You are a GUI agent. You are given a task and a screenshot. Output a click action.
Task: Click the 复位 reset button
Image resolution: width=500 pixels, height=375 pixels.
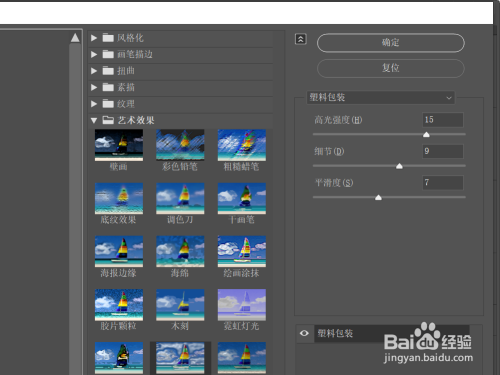point(391,68)
